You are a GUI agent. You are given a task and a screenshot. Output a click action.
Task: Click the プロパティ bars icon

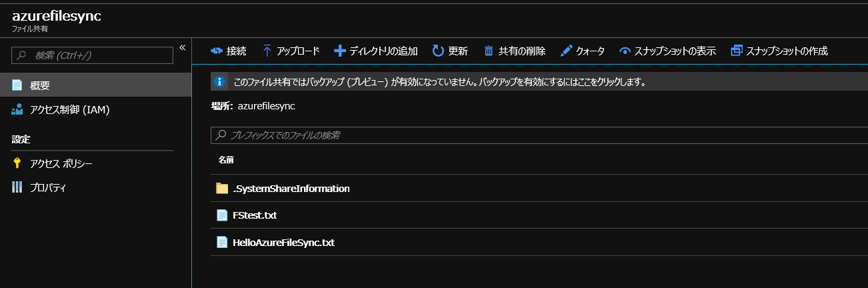pos(17,187)
